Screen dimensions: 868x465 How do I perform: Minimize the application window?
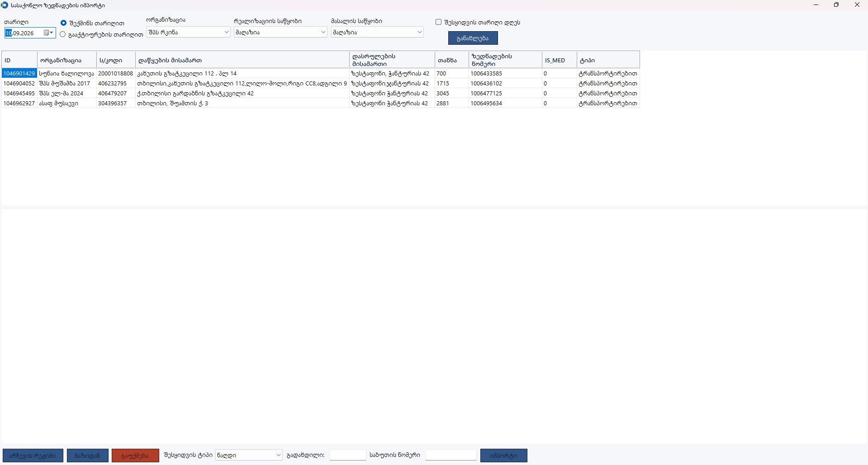click(816, 5)
